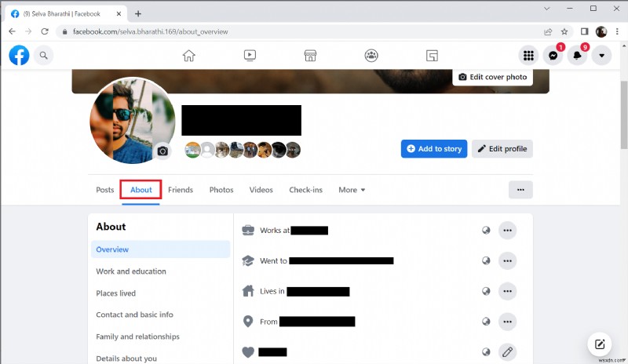Select Work and education in the sidebar
The width and height of the screenshot is (628, 364).
[130, 271]
